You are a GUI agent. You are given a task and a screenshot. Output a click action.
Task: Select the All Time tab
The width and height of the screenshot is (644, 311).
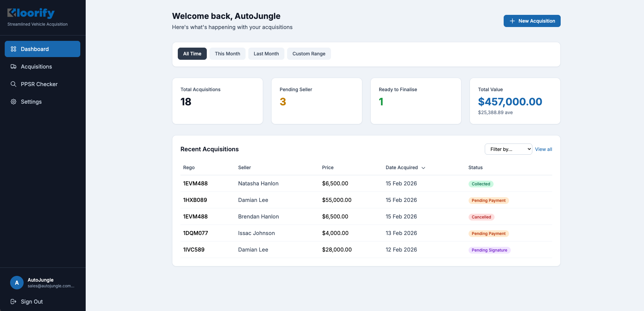(192, 54)
